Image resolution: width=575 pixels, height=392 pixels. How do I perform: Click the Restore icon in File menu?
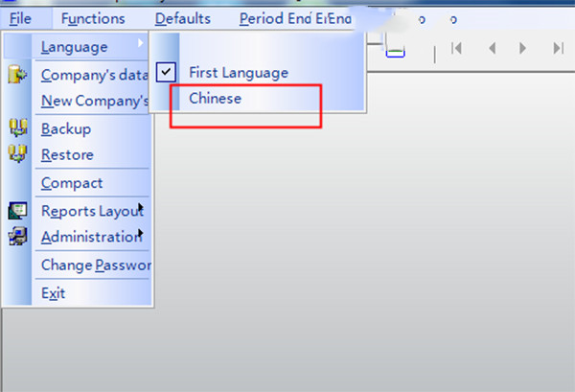point(17,153)
